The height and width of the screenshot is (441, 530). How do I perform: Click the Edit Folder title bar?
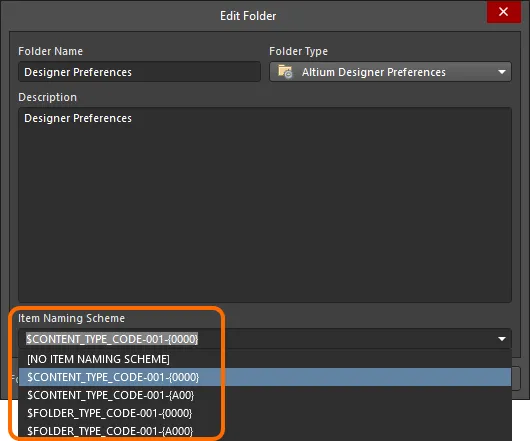(248, 16)
